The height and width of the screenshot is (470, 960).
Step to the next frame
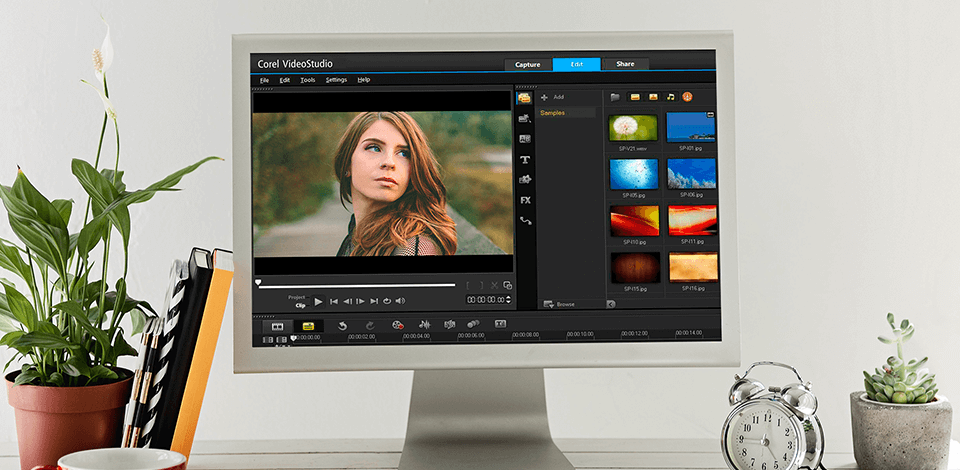pos(360,301)
